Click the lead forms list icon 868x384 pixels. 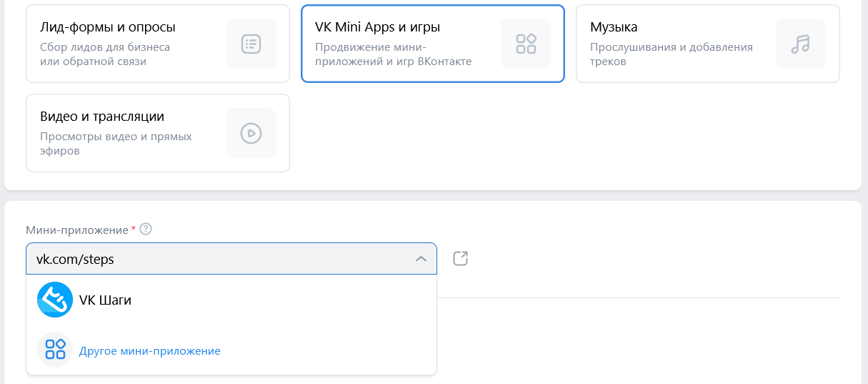[x=251, y=44]
